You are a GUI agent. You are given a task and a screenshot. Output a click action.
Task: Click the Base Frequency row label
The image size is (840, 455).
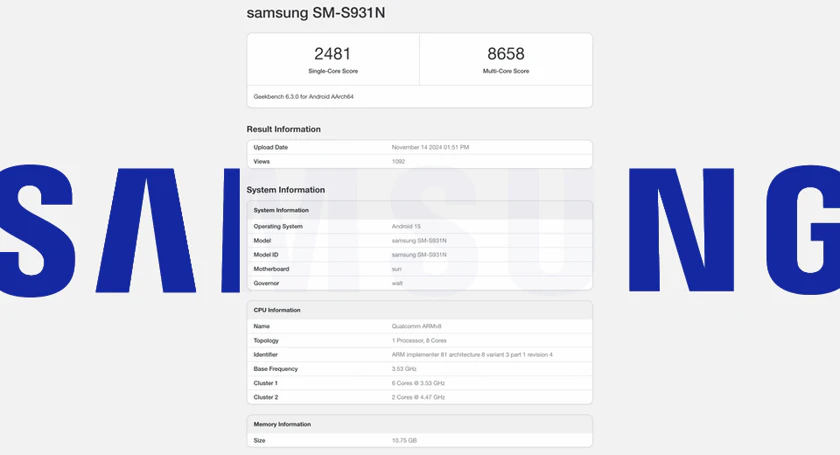coord(275,369)
